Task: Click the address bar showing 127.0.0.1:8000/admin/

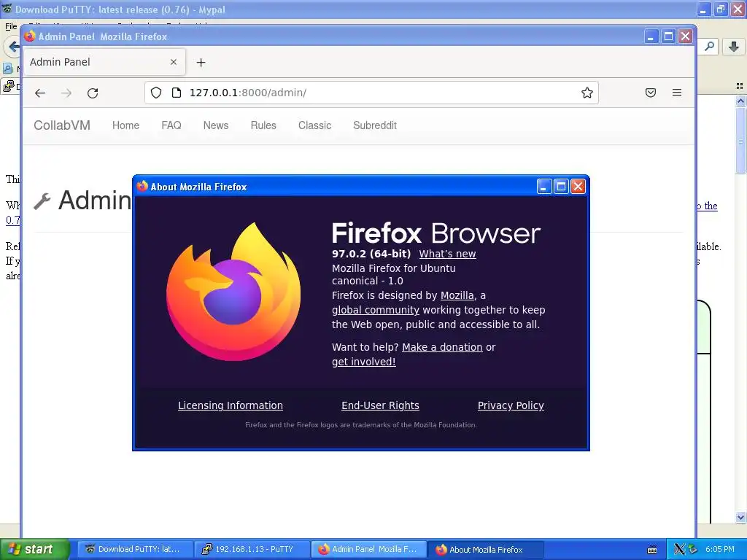Action: pos(371,93)
